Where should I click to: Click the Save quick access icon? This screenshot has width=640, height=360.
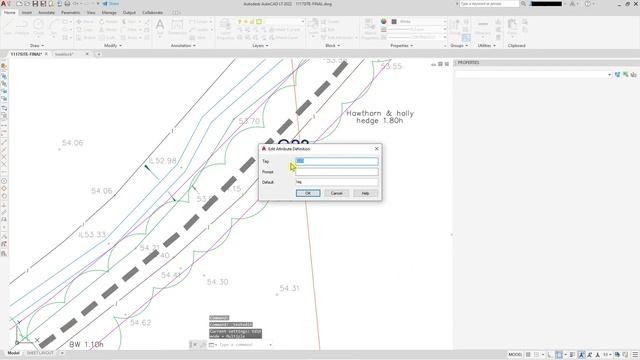(x=35, y=4)
